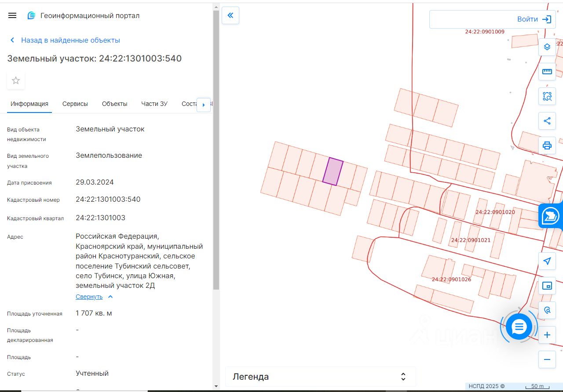Go back via Назад в найденные объекты
The height and width of the screenshot is (392, 563).
[x=70, y=40]
